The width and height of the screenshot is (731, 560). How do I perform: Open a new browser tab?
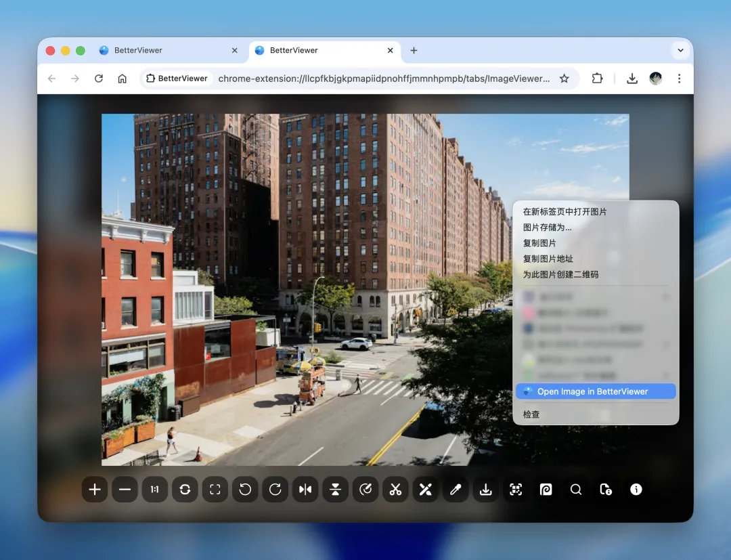(414, 50)
